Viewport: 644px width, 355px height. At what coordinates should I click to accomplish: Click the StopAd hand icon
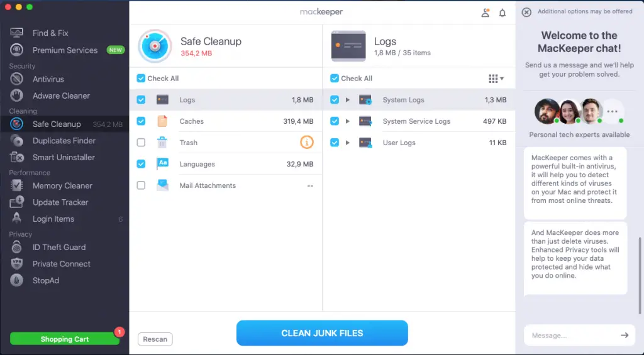coord(16,280)
